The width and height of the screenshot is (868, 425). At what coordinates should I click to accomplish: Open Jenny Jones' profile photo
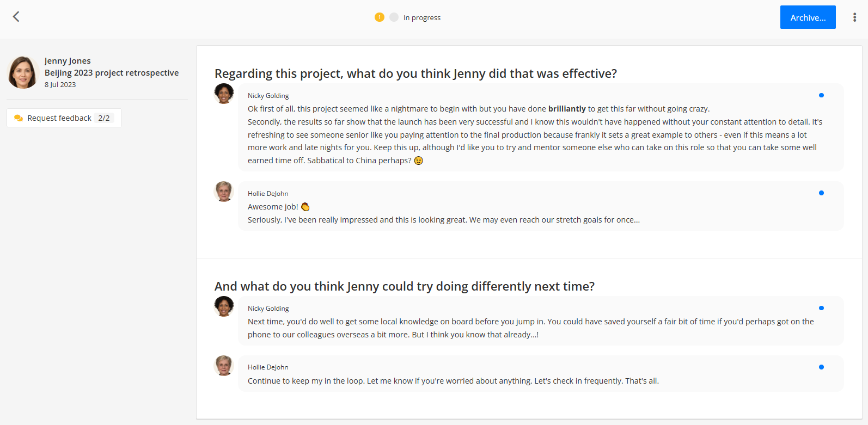pos(22,72)
